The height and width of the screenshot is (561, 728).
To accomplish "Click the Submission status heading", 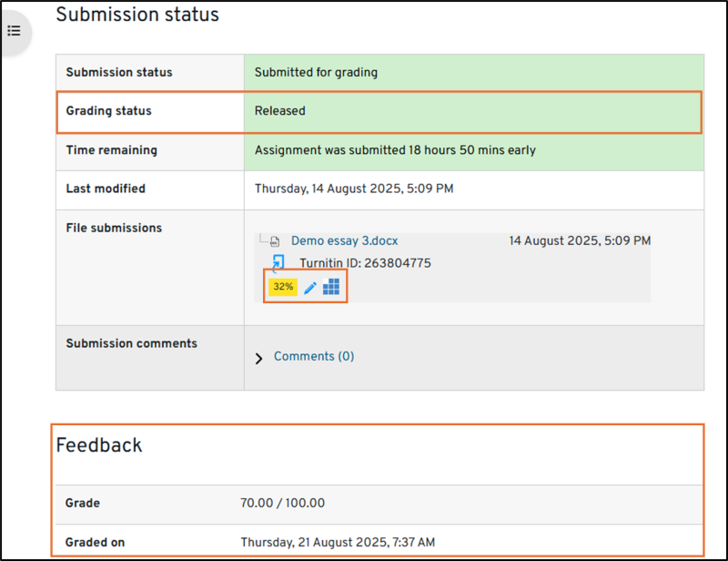I will (x=137, y=15).
